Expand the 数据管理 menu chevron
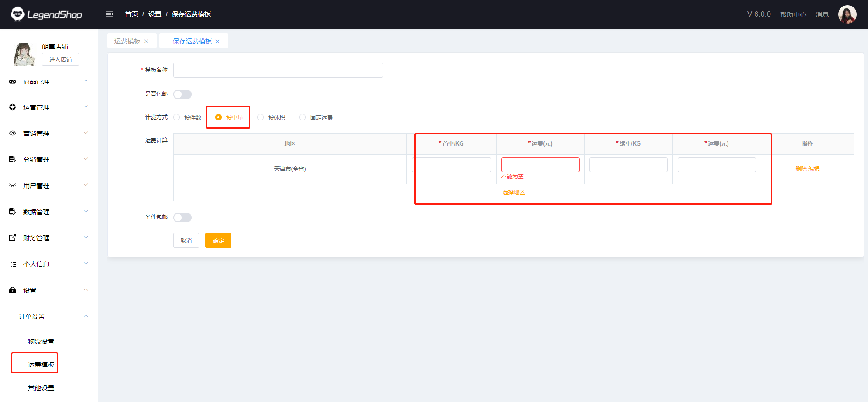Screen dimensions: 868x402 pyautogui.click(x=86, y=211)
